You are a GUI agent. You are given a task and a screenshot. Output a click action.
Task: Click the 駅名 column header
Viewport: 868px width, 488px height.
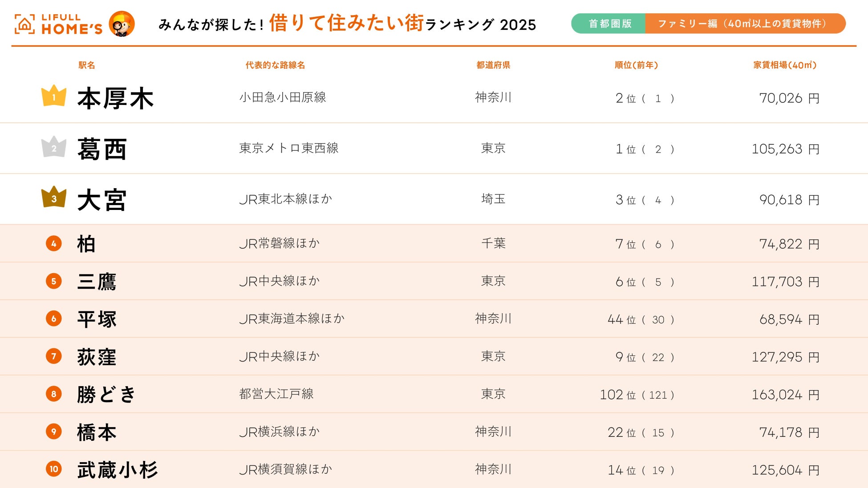(x=87, y=65)
